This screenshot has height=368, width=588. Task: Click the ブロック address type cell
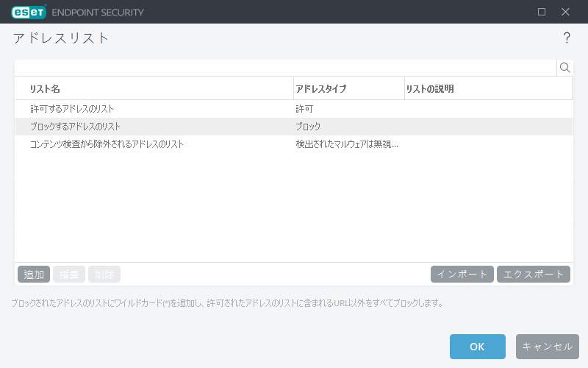click(308, 127)
